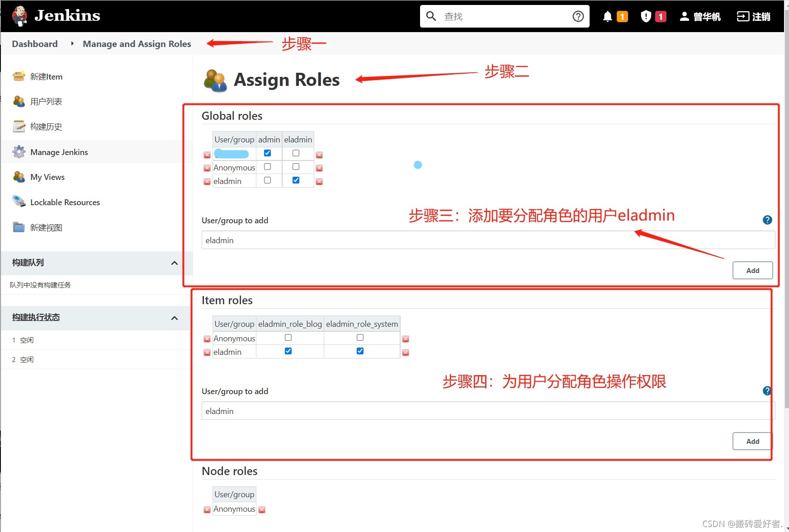Image resolution: width=789 pixels, height=532 pixels.
Task: Delete first masked user row via left red icon
Action: point(207,155)
